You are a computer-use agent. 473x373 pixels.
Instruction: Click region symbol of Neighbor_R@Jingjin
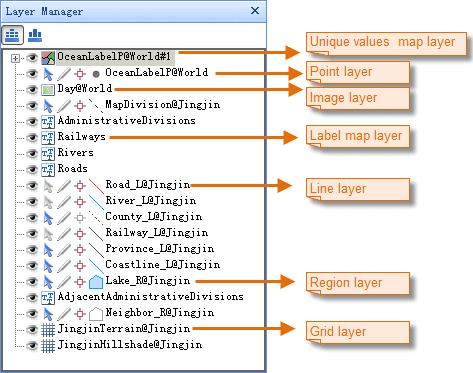click(96, 314)
